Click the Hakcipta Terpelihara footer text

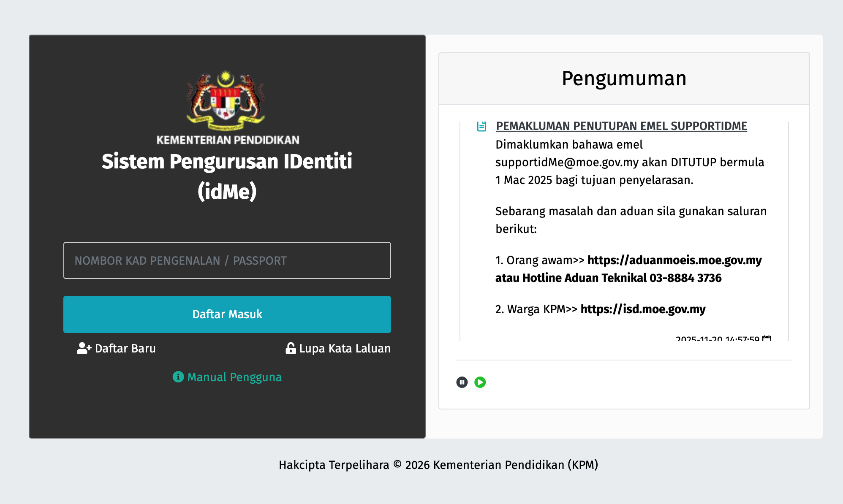pos(438,465)
